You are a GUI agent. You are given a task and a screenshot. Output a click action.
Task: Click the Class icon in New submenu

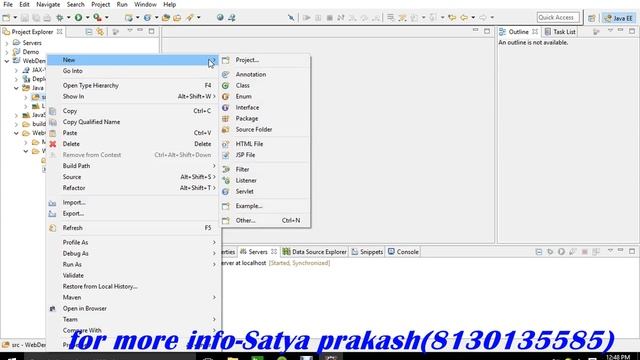point(225,86)
